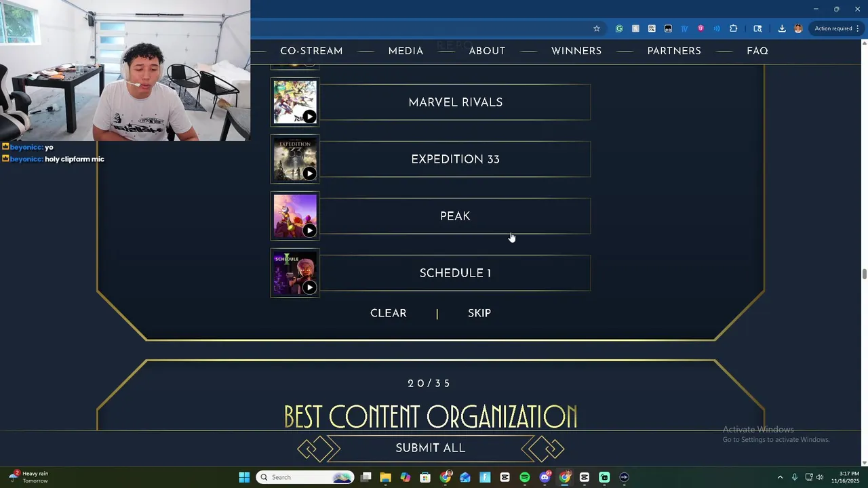This screenshot has height=488, width=868.
Task: Open the FAQ nav item
Action: [x=757, y=51]
